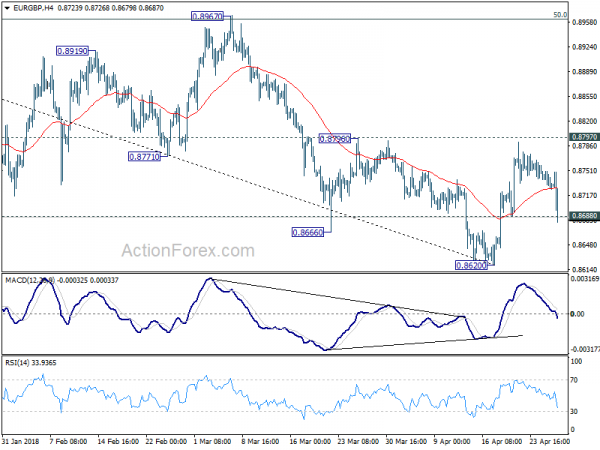Click the 0.88200 price axis value

(x=584, y=121)
